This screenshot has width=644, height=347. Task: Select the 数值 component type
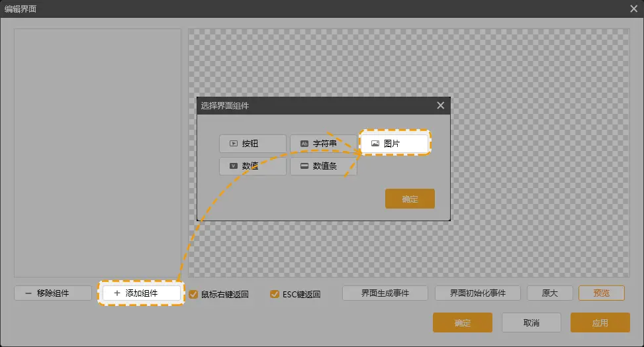[x=253, y=166]
